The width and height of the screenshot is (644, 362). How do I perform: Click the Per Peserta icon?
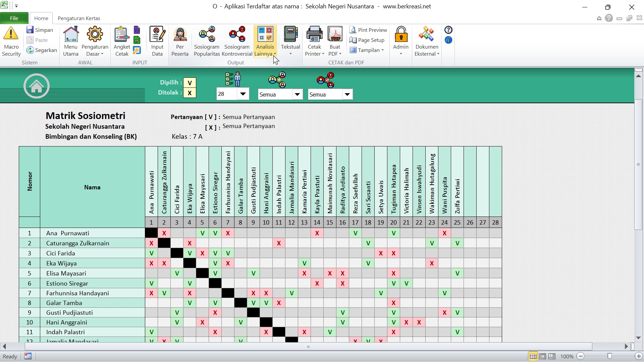tap(180, 34)
